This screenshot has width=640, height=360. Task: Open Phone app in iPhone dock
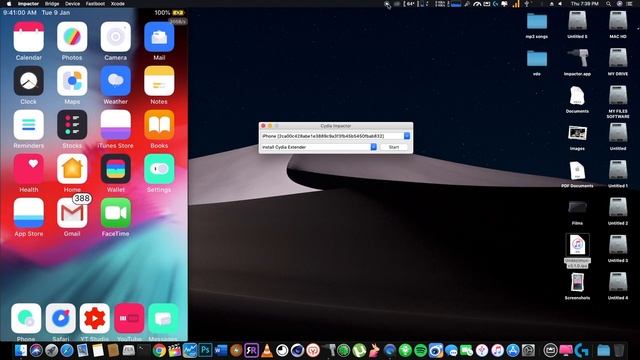[x=26, y=318]
